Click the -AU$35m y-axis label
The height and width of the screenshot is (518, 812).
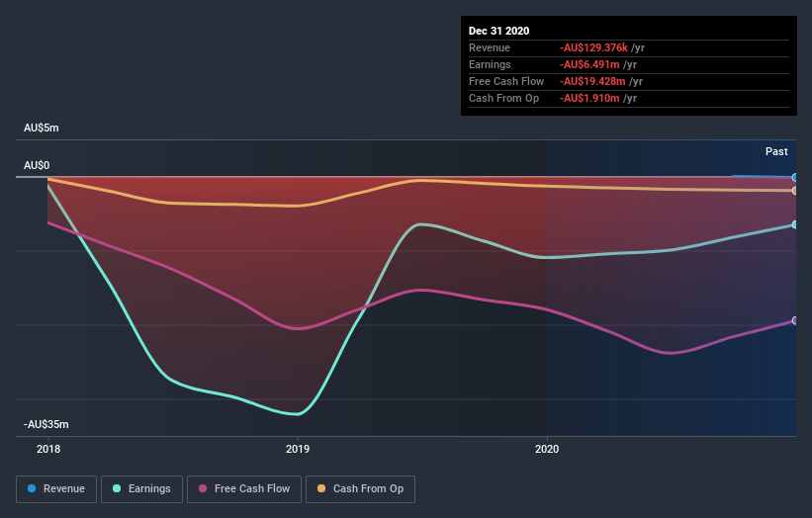46,425
